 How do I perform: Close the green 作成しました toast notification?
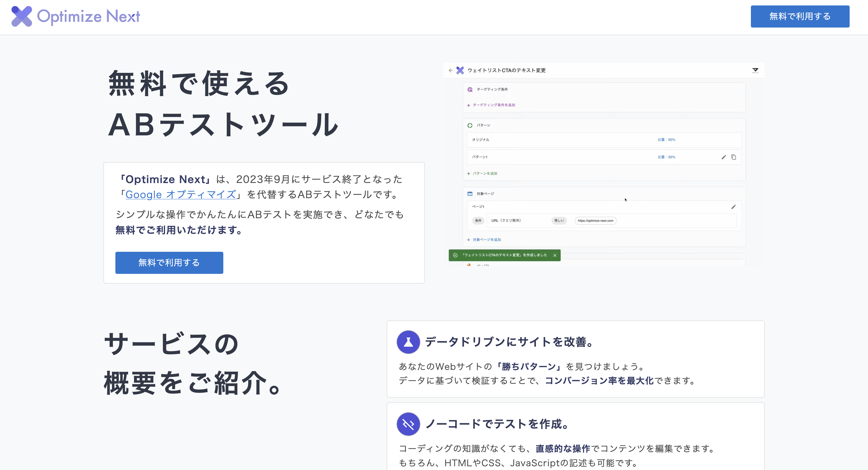pyautogui.click(x=555, y=255)
